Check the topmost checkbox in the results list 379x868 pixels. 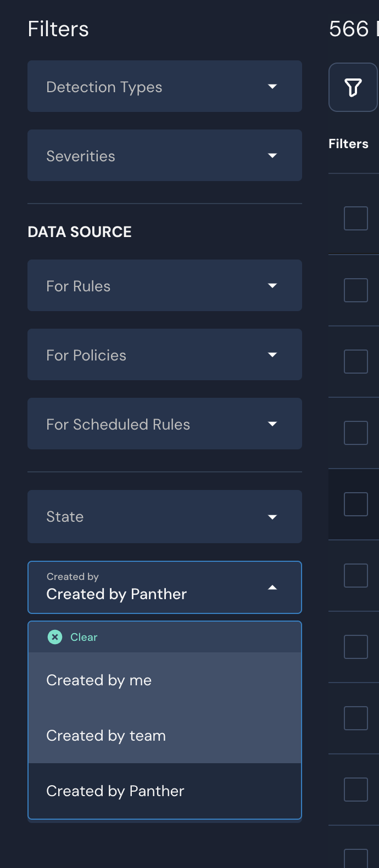click(355, 218)
